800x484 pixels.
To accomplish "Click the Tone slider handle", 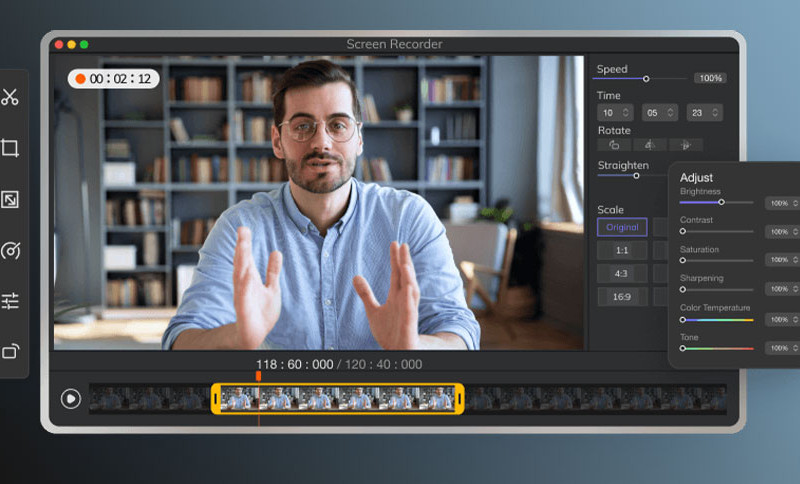I will coord(683,348).
